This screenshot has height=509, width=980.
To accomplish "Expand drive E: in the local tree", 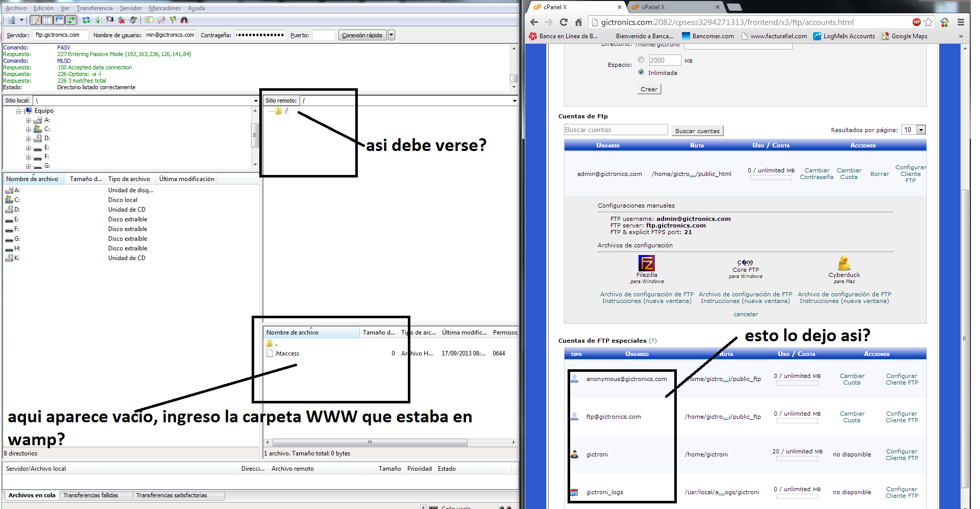I will coord(29,148).
